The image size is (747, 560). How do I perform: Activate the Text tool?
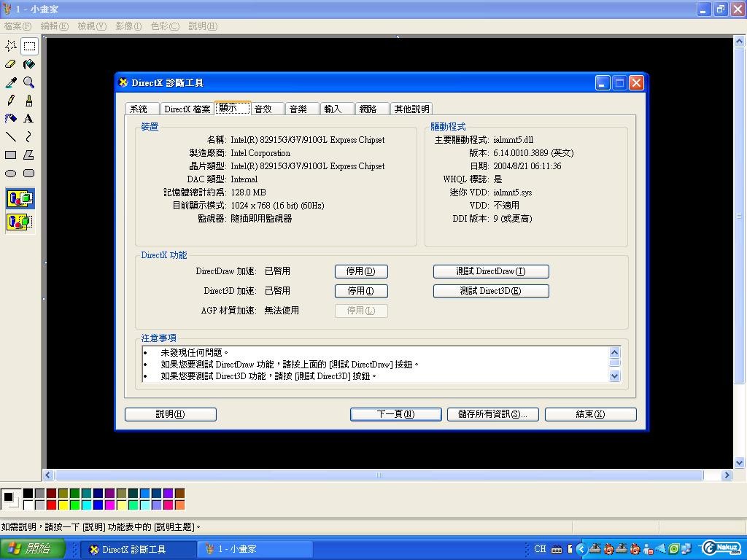coord(29,119)
